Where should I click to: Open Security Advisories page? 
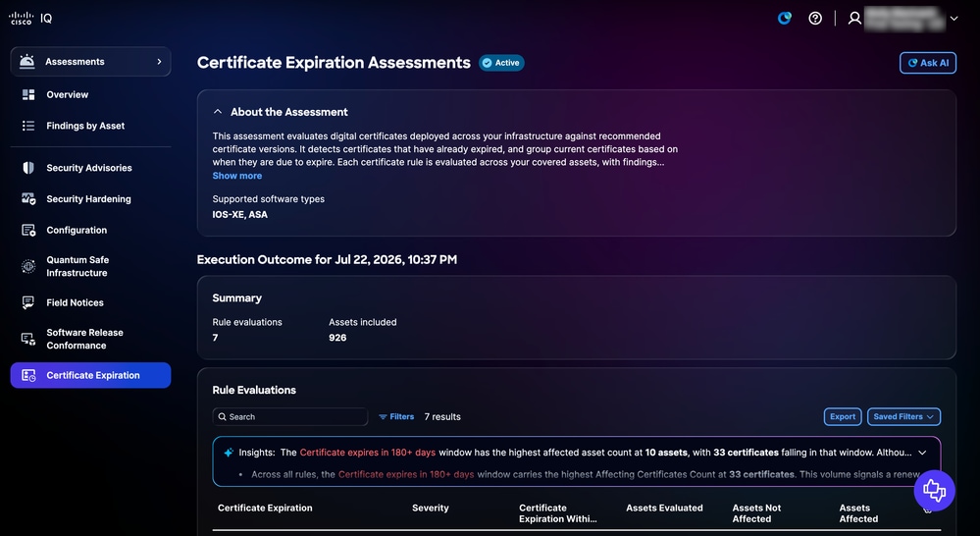(x=90, y=168)
